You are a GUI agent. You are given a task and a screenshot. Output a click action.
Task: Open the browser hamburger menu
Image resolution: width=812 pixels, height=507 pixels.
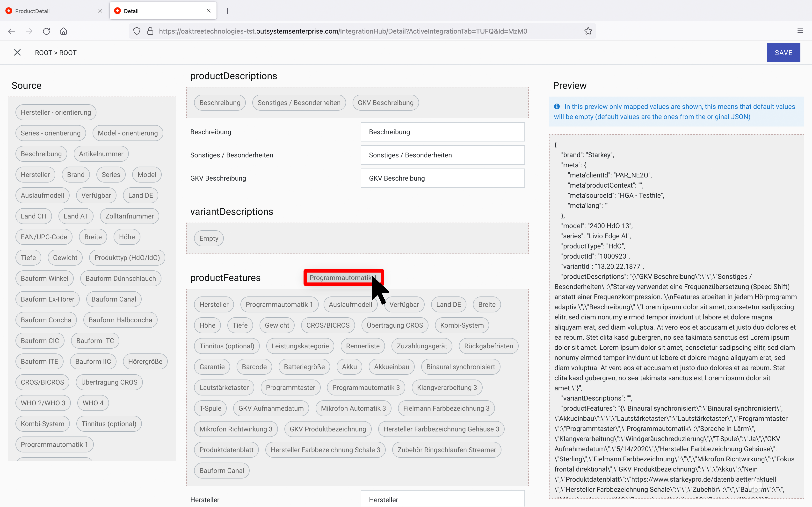coord(801,31)
